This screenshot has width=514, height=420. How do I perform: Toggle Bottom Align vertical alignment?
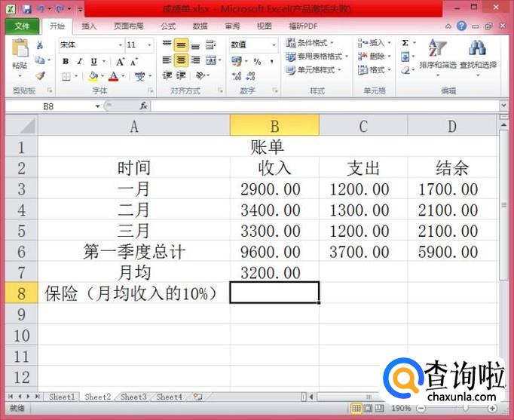[x=195, y=45]
